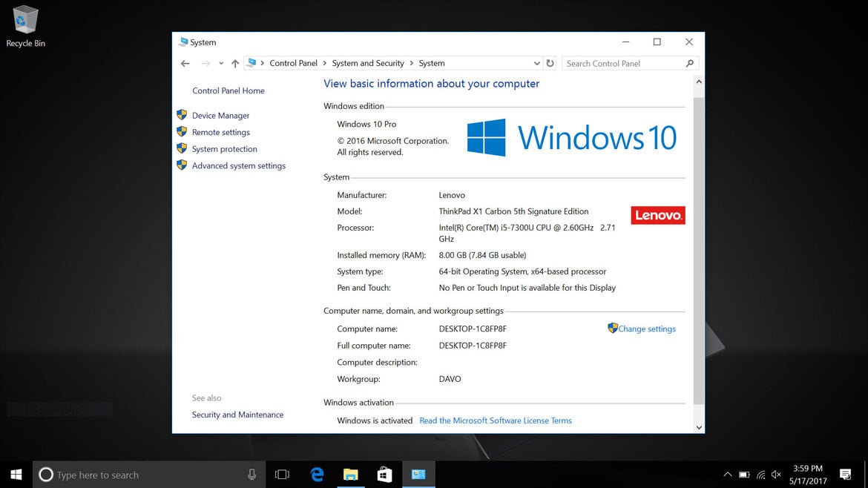Open Advanced system settings
The width and height of the screenshot is (868, 488).
[239, 165]
